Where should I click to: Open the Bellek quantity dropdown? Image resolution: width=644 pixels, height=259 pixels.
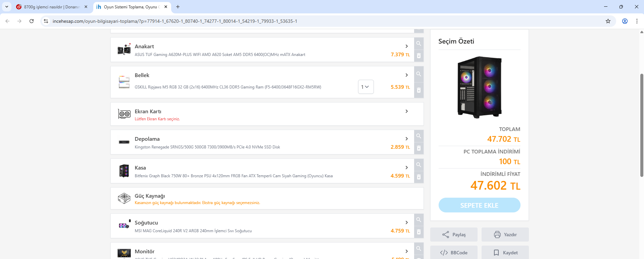[x=366, y=87]
